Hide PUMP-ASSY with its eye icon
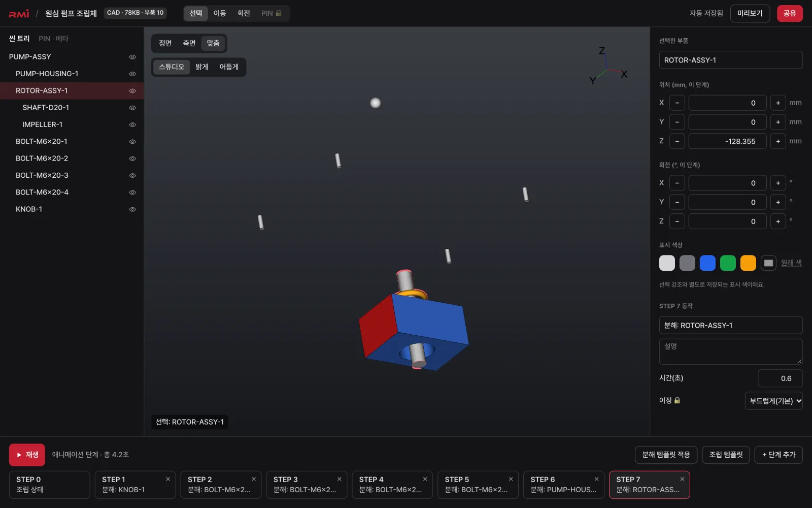This screenshot has height=508, width=812. [132, 57]
